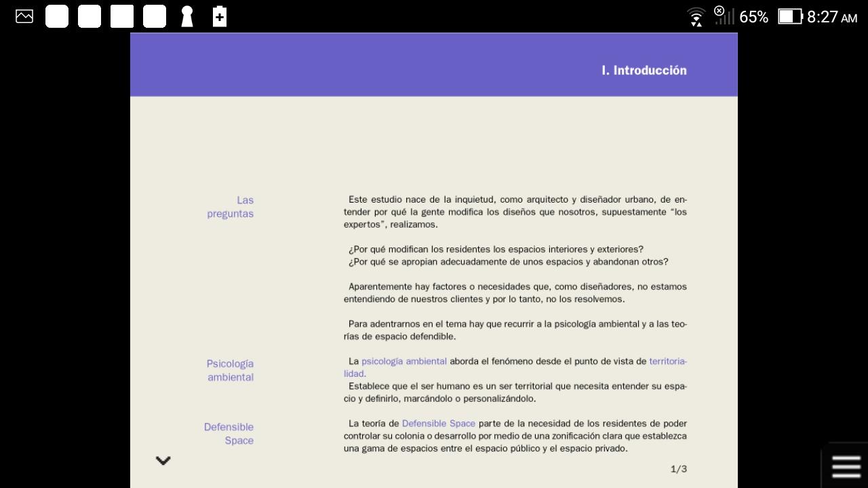Click the paragraph starting 'Aparentemente hay factores'
This screenshot has width=868, height=488.
[515, 293]
